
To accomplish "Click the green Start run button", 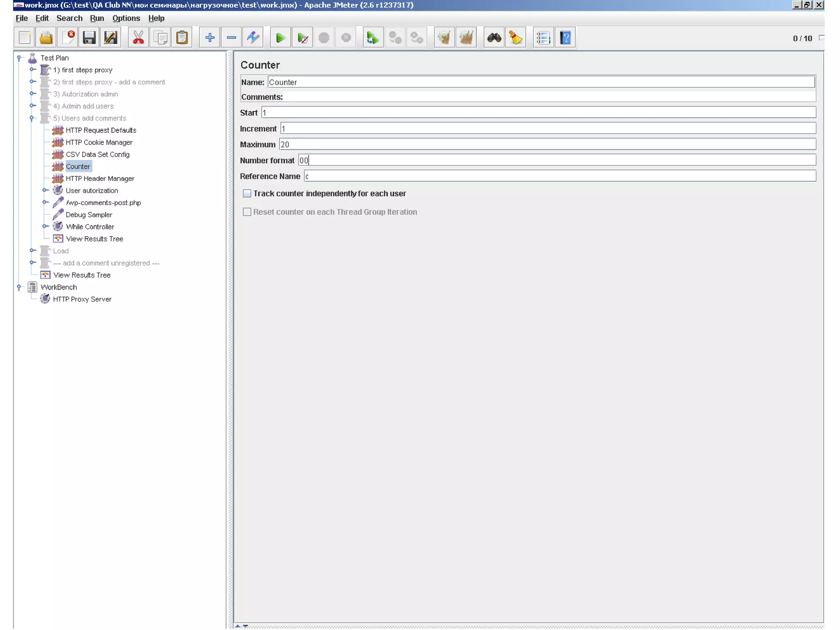I will click(281, 38).
